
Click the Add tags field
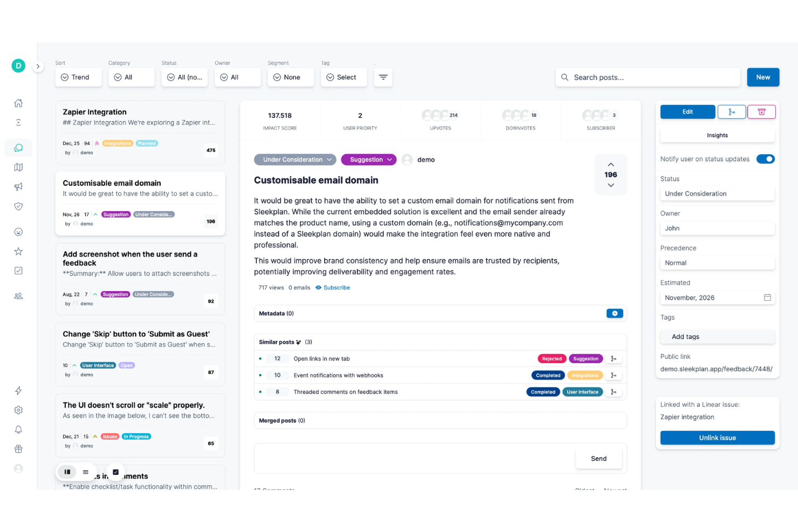pos(717,336)
